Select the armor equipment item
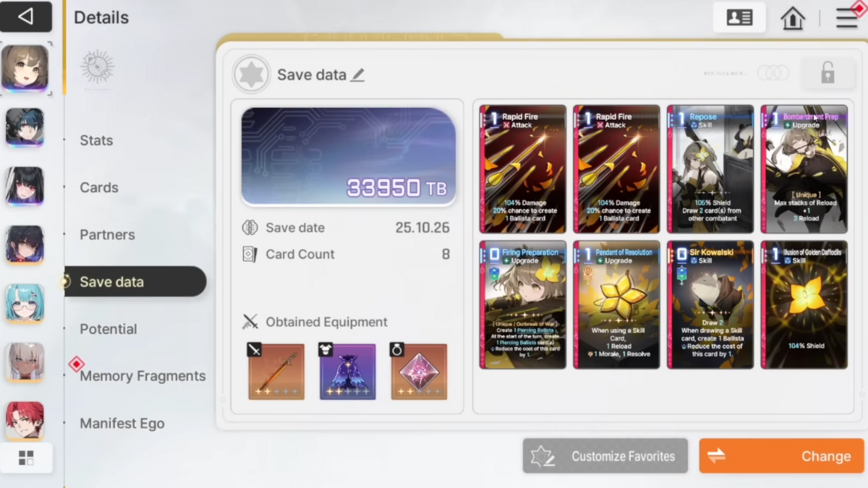The height and width of the screenshot is (488, 868). point(347,372)
